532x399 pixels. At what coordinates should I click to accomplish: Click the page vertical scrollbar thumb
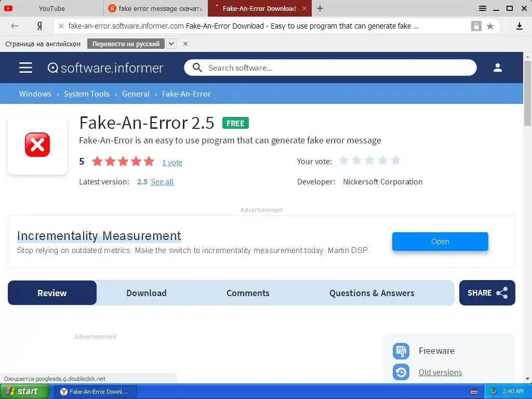coord(528,92)
